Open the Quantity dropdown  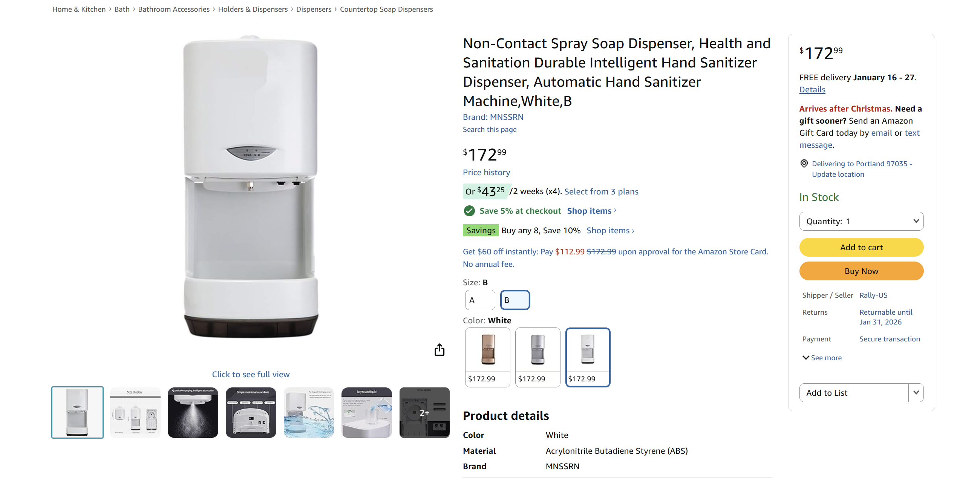pyautogui.click(x=861, y=221)
